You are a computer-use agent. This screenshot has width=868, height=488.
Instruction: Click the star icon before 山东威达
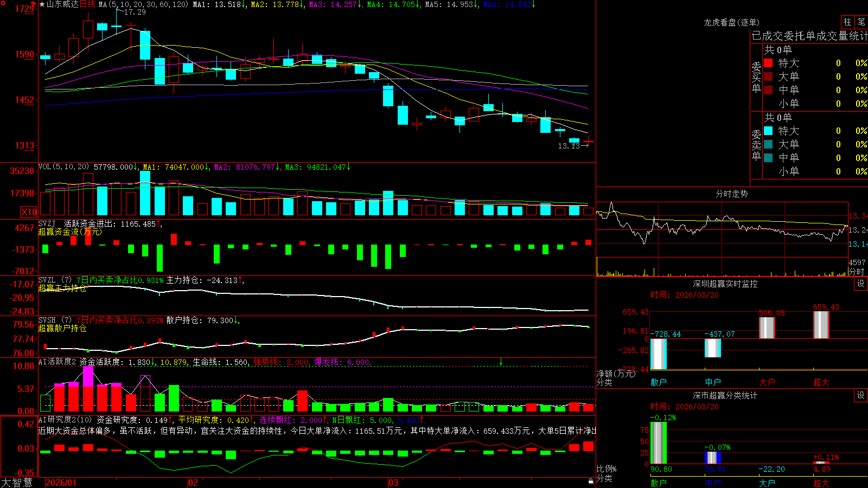coord(42,4)
